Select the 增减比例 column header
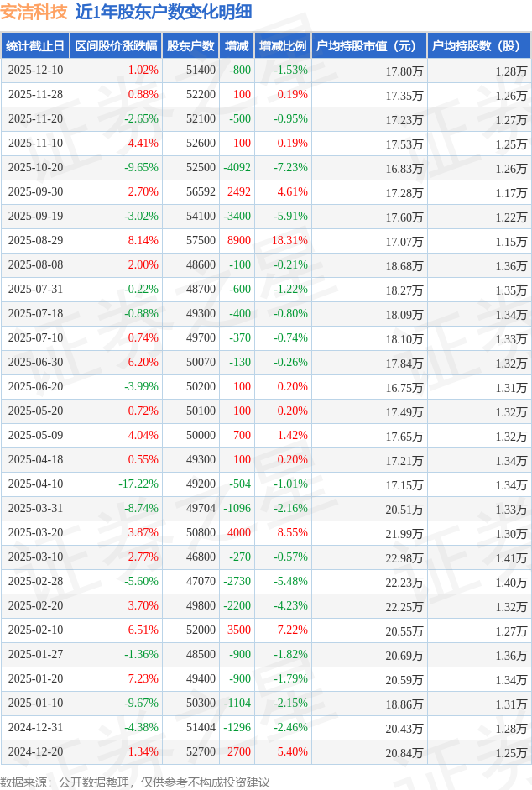The width and height of the screenshot is (532, 790). [x=283, y=46]
